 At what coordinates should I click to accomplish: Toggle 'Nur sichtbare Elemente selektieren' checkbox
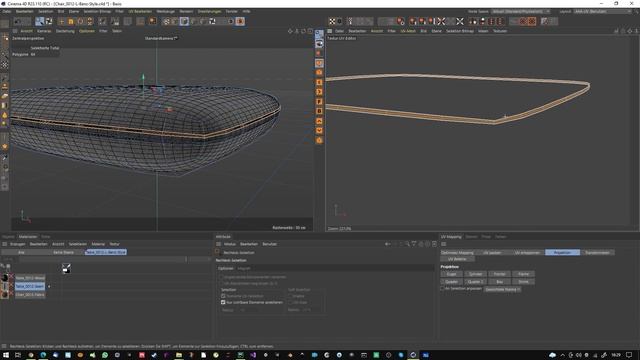click(223, 302)
